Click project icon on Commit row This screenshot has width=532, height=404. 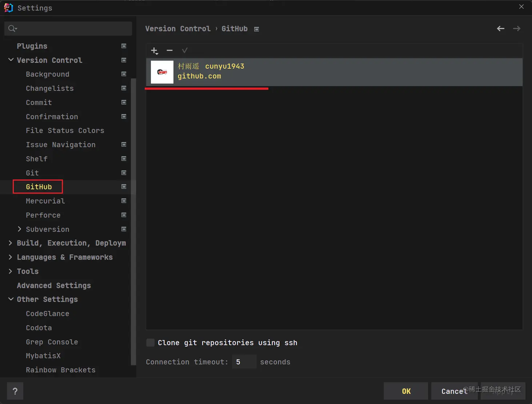click(124, 102)
